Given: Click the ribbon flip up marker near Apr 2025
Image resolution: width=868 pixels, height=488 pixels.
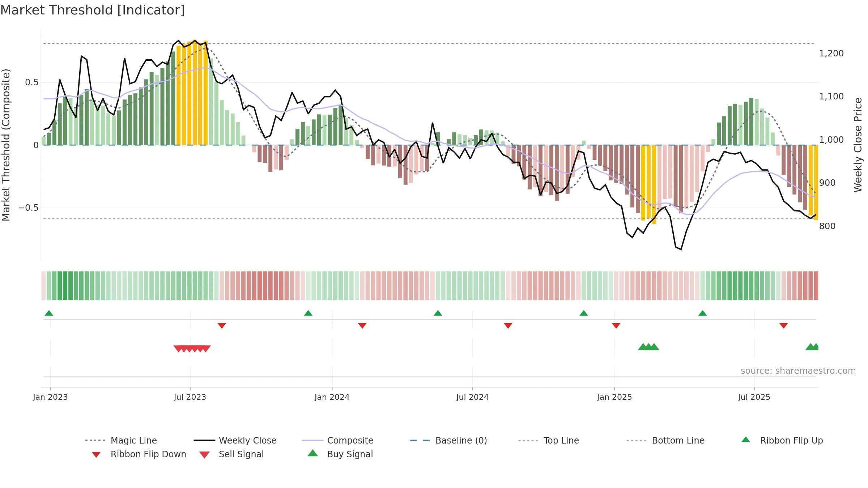Looking at the screenshot, I should click(703, 313).
